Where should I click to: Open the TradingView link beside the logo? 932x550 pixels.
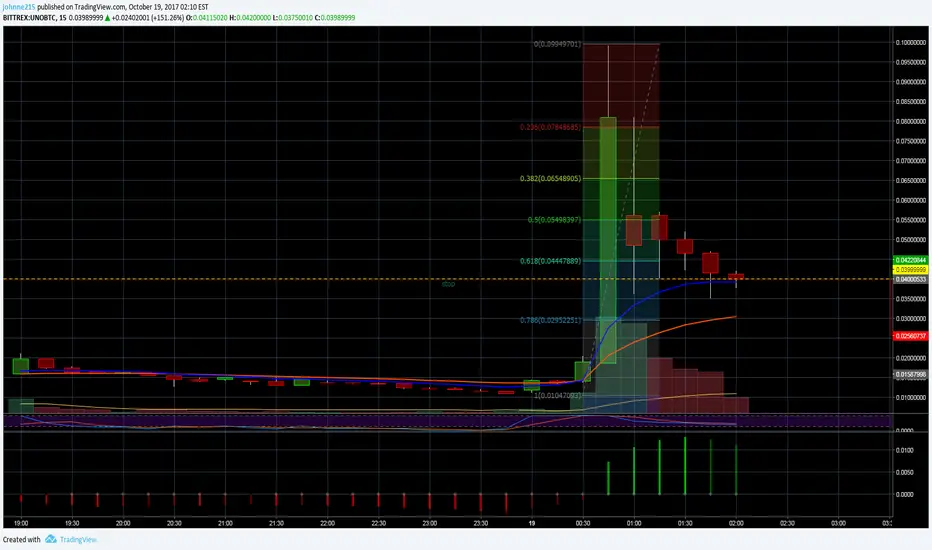tap(78, 539)
